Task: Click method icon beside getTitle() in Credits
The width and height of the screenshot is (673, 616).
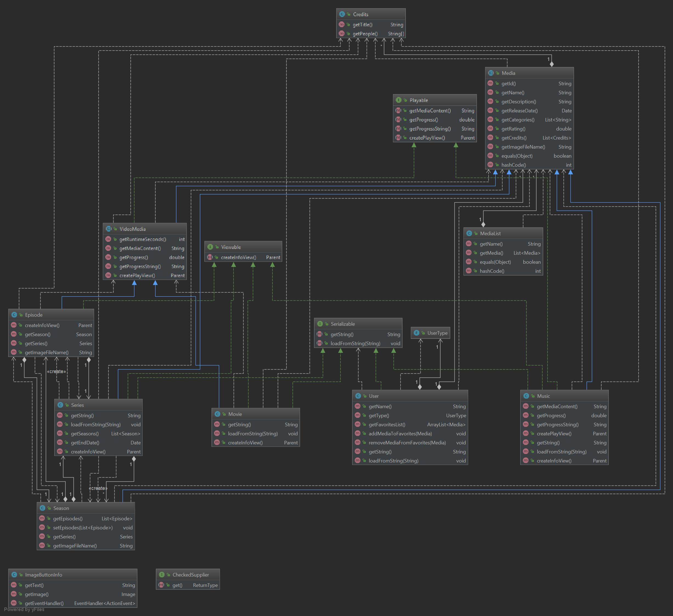Action: click(x=341, y=24)
